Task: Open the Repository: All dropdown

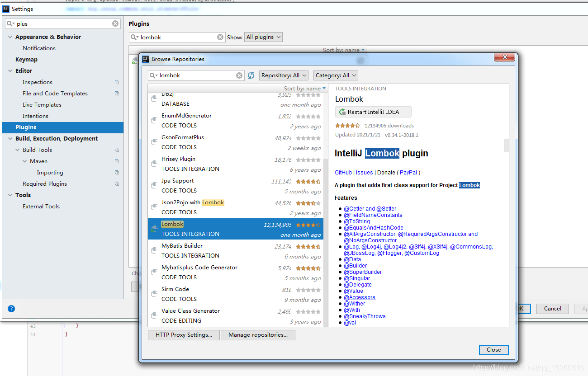Action: [284, 75]
